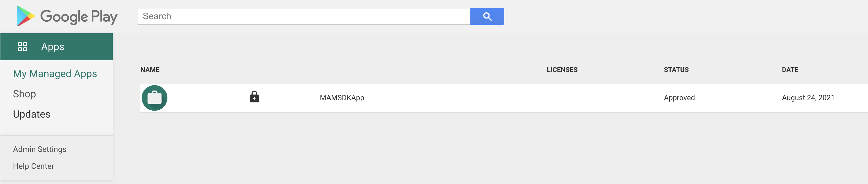
Task: Click the LICENSES column header
Action: click(562, 69)
